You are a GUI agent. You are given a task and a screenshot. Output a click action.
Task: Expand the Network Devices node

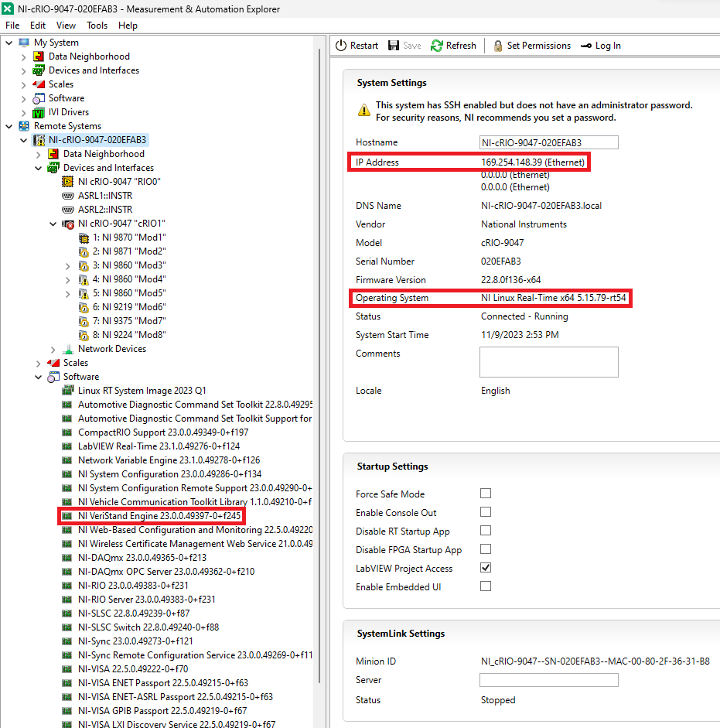[x=53, y=350]
